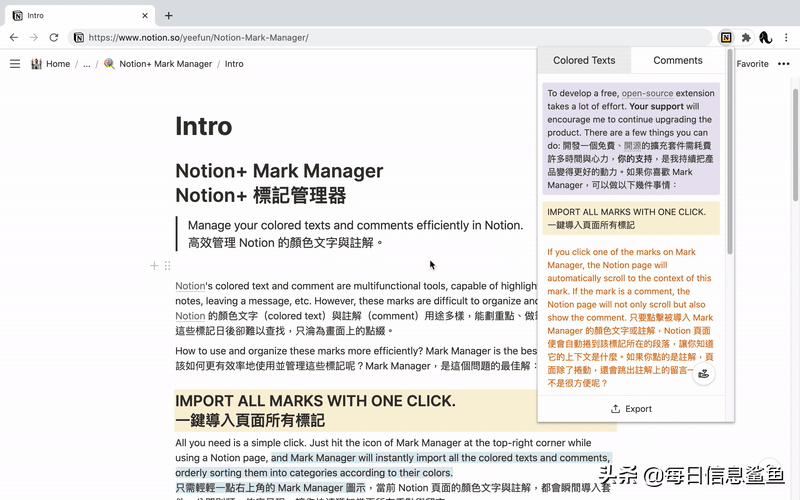Go to the Home breadcrumb
This screenshot has height=500, width=800.
58,64
